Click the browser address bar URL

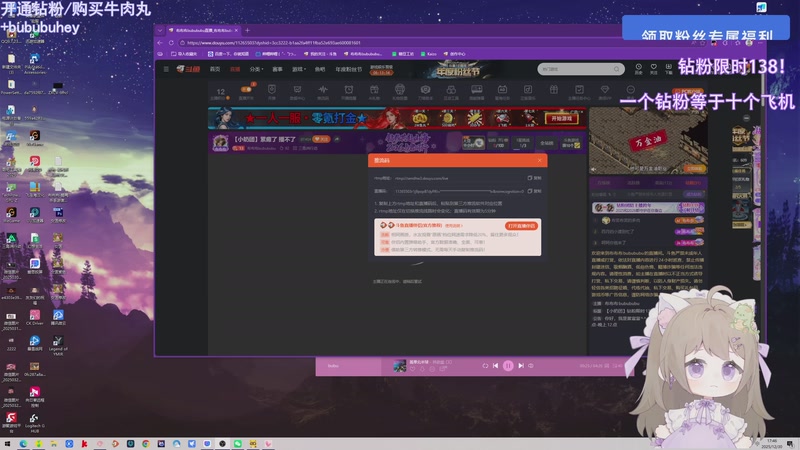pos(274,43)
